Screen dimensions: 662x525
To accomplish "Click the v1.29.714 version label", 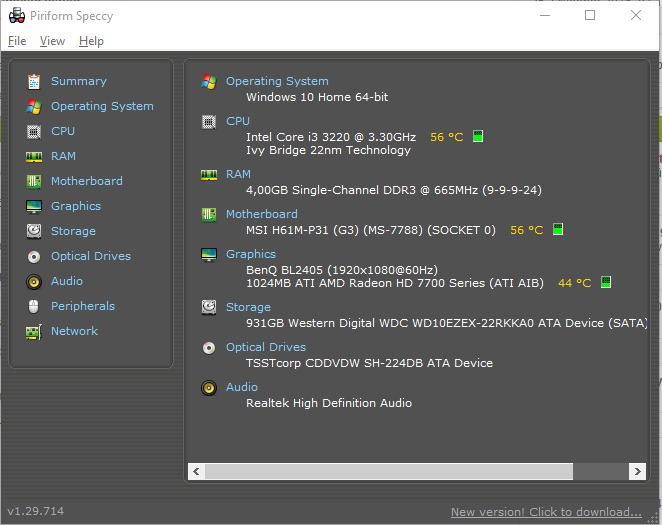I will pyautogui.click(x=36, y=511).
